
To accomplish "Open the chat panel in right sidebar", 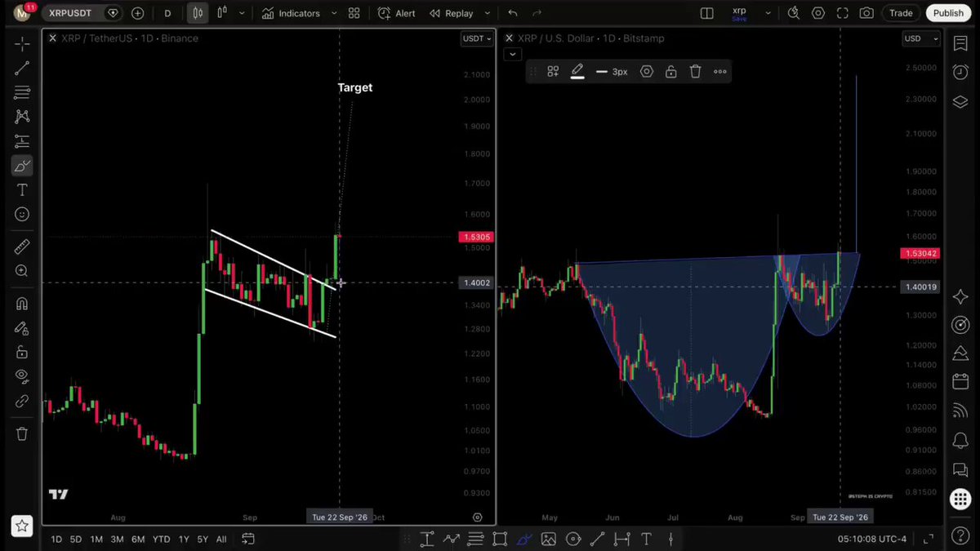I will tap(960, 470).
